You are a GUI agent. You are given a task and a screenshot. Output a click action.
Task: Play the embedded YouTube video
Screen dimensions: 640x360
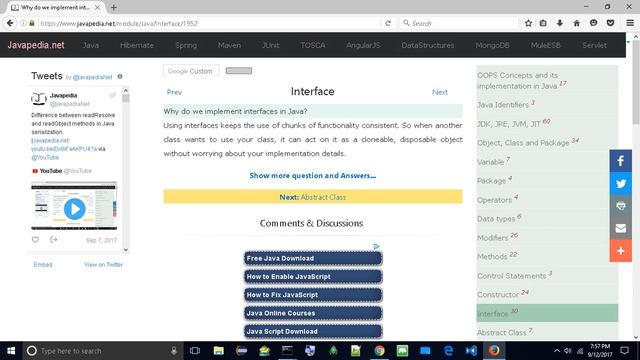[74, 209]
